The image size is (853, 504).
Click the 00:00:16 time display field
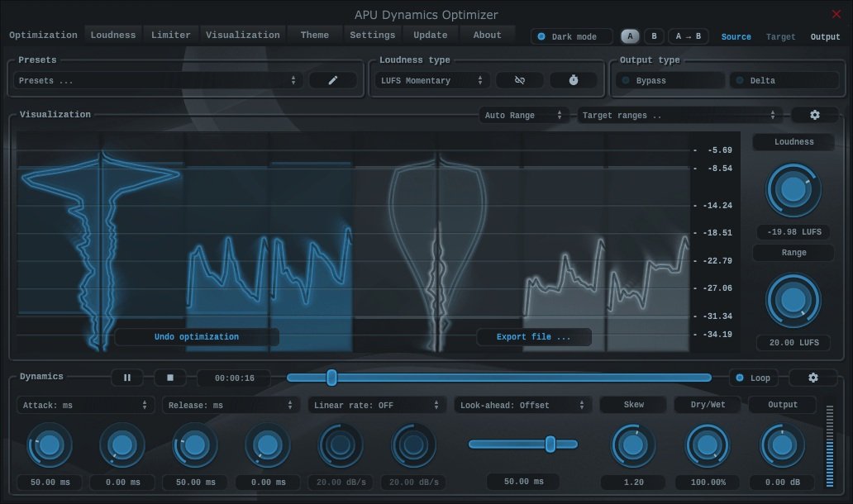(x=234, y=378)
